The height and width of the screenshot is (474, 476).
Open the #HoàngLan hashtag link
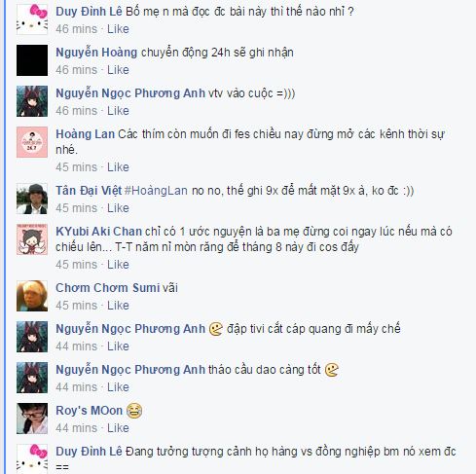[156, 191]
